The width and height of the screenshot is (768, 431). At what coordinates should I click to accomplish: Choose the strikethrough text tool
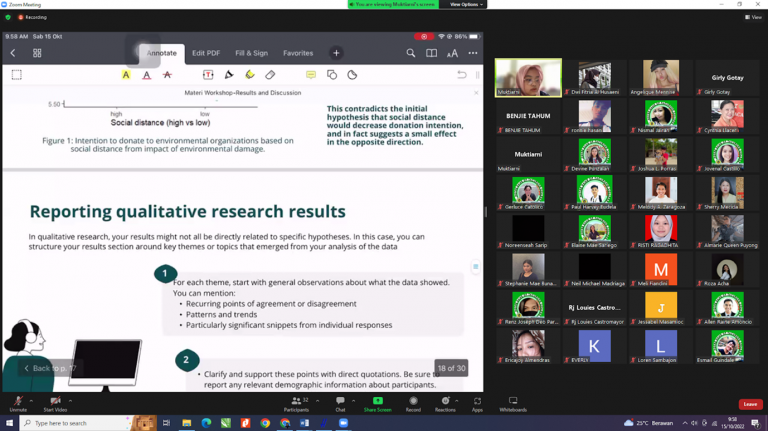pos(167,75)
